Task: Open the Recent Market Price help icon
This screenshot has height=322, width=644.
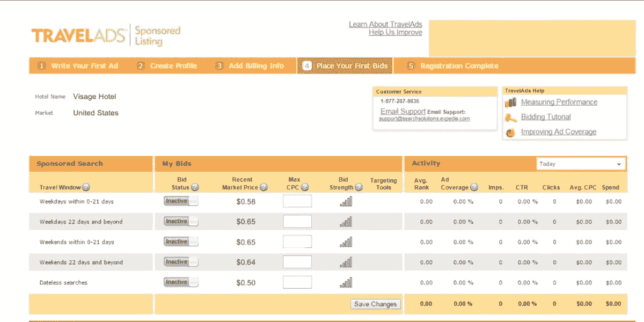Action: click(x=263, y=187)
